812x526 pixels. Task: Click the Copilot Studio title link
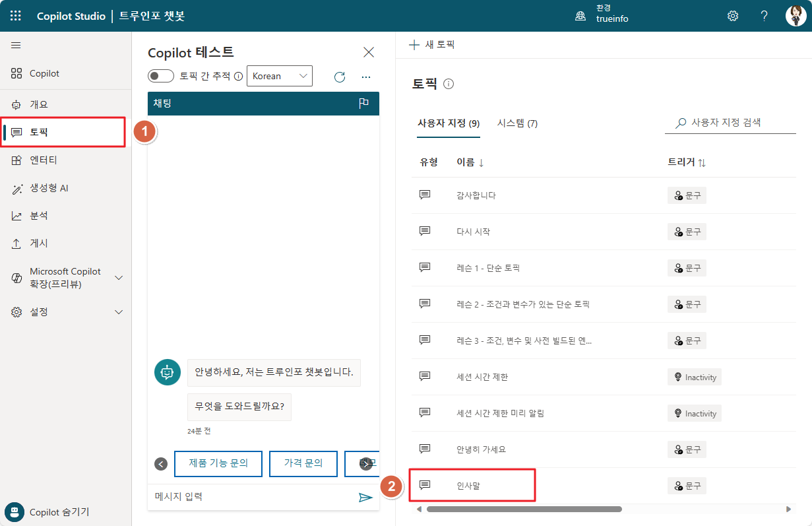[x=71, y=16]
